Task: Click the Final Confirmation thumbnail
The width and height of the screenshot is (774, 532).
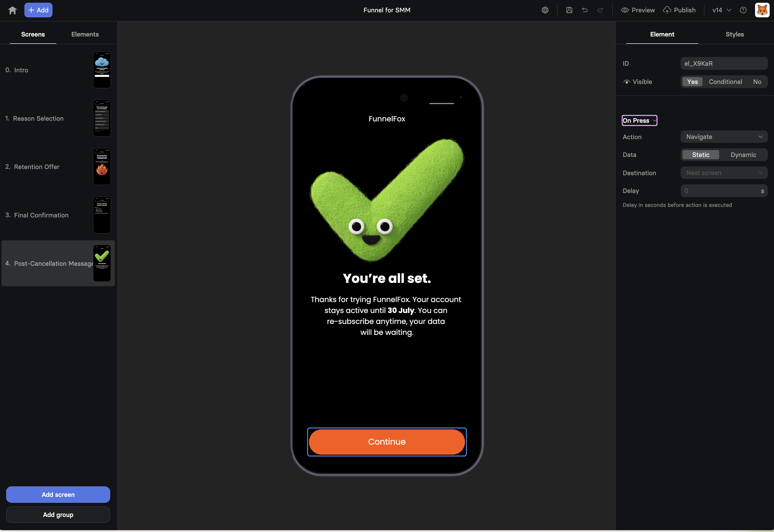Action: coord(102,215)
